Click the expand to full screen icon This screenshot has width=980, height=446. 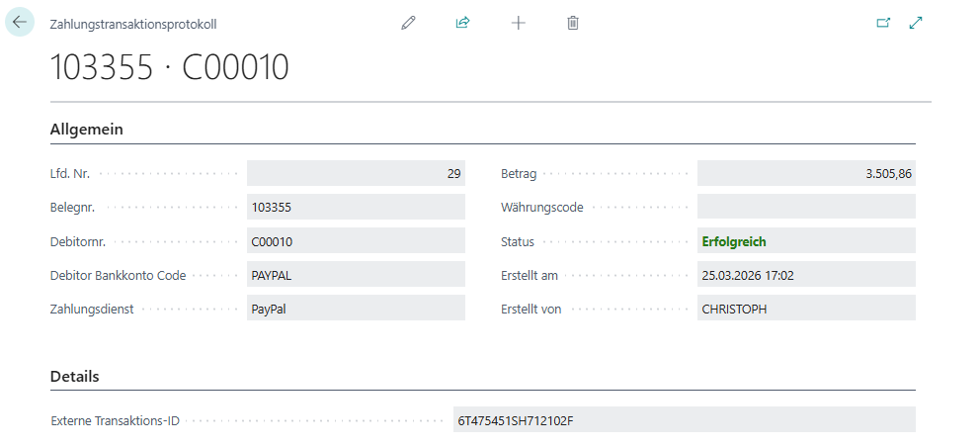916,23
